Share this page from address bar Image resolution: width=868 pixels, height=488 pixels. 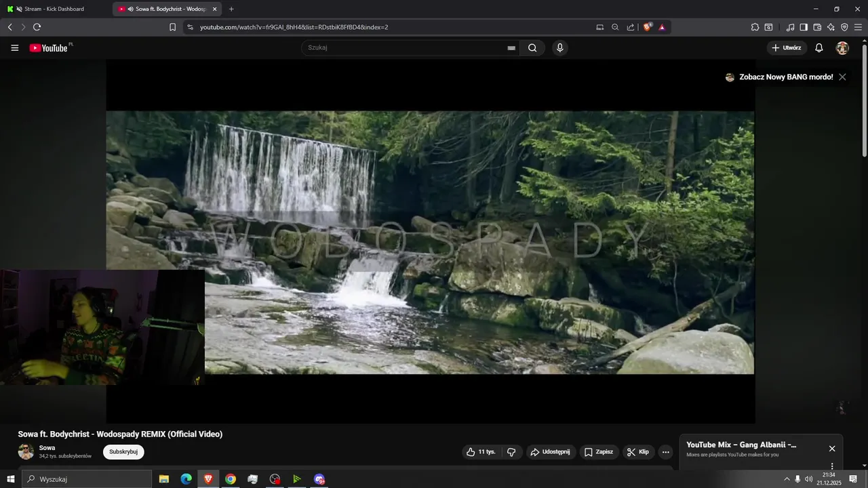(631, 27)
